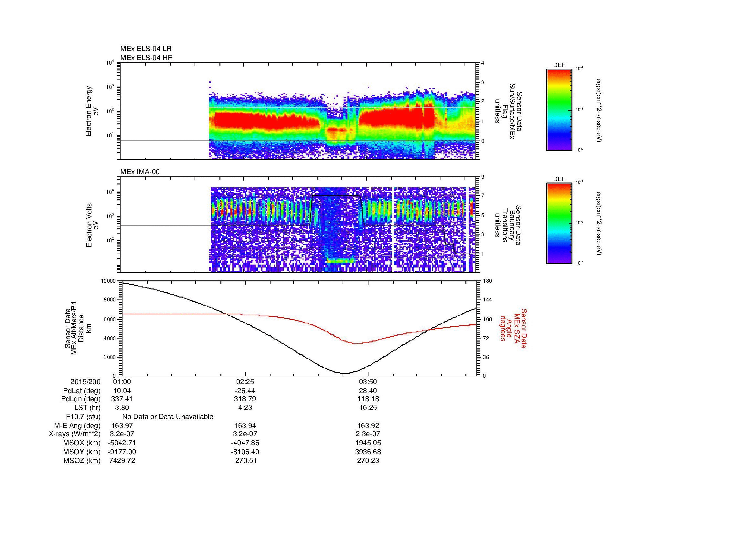This screenshot has width=756, height=534.
Task: Click the 'X-rays (W/m**2)' row label
Action: pyautogui.click(x=75, y=434)
